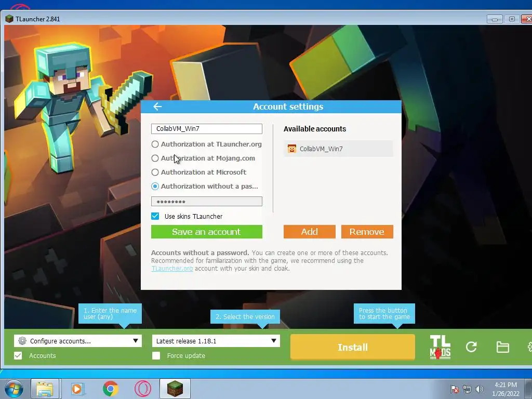Uncheck Use skins TLauncher checkbox

pos(155,216)
